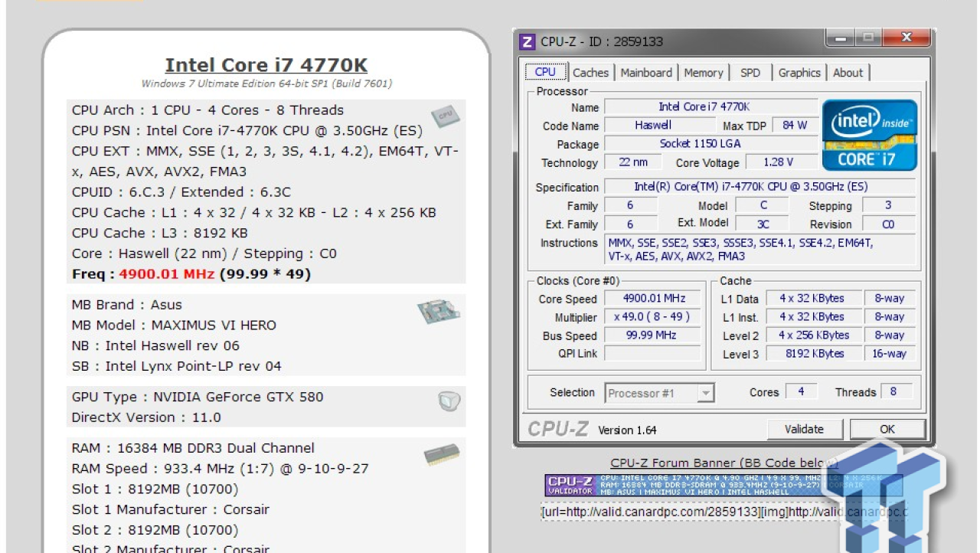Click the CPU Cache L3 8192 KB line

click(160, 233)
